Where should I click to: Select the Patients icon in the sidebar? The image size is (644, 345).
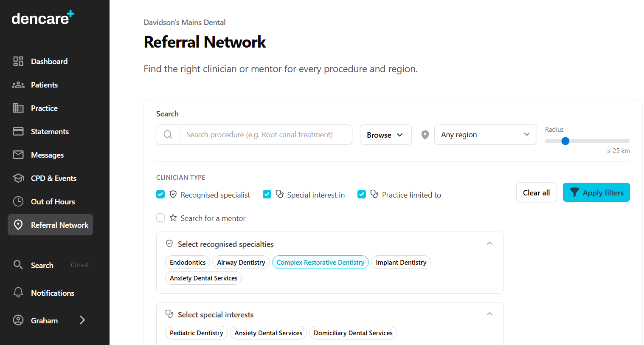coord(18,85)
